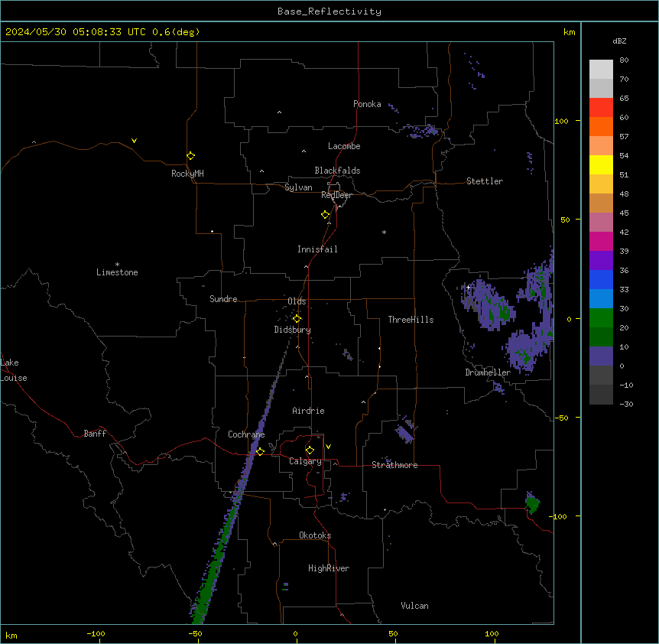Click the Lake Louise label
The image size is (659, 644).
pyautogui.click(x=14, y=370)
